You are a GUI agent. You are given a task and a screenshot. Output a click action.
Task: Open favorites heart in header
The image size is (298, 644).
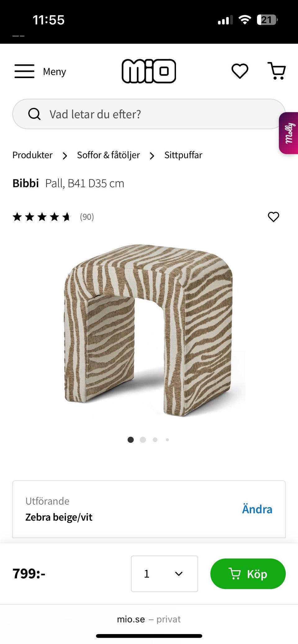click(240, 71)
